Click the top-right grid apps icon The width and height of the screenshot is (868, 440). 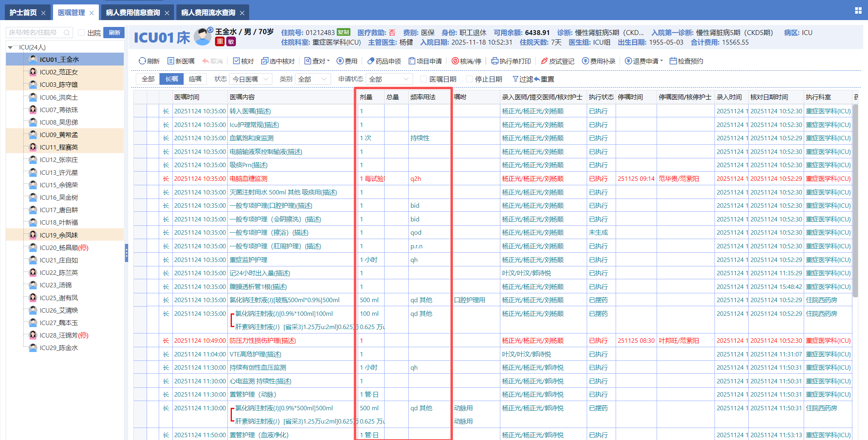[858, 11]
